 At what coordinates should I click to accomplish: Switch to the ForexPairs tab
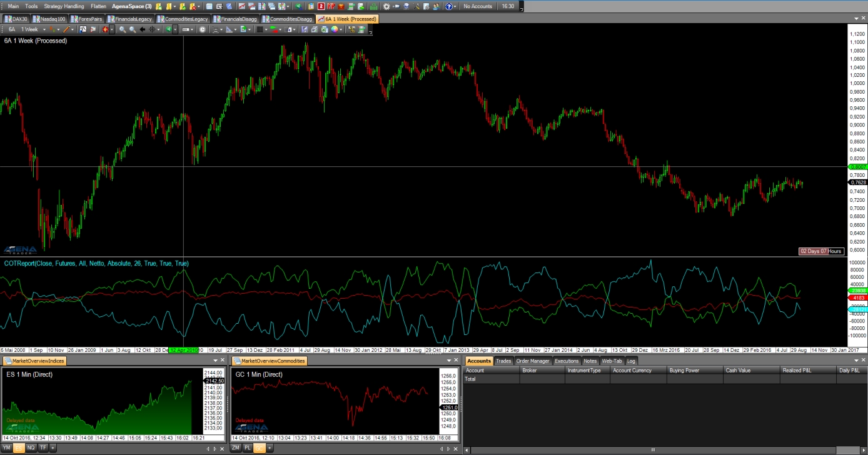(x=86, y=19)
